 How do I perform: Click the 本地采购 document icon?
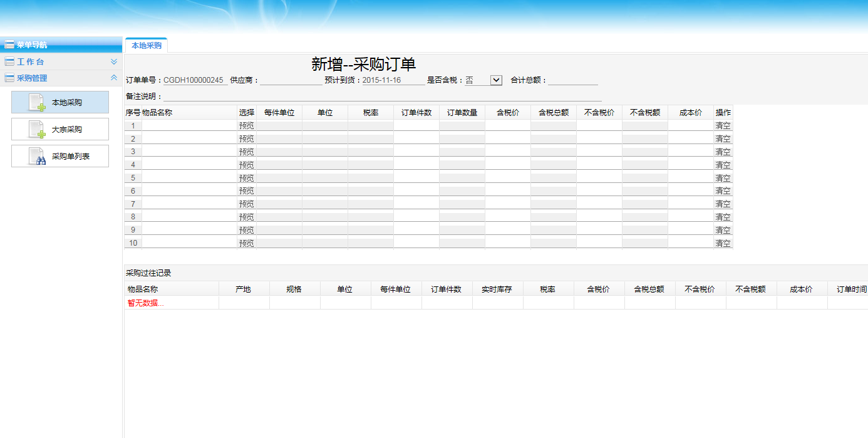coord(37,103)
